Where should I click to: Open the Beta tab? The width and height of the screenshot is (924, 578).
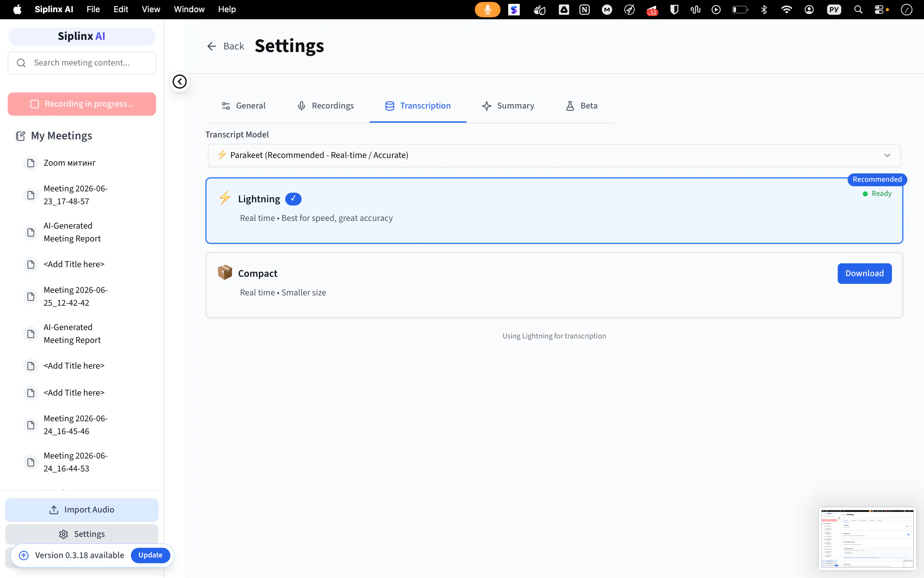coord(582,106)
